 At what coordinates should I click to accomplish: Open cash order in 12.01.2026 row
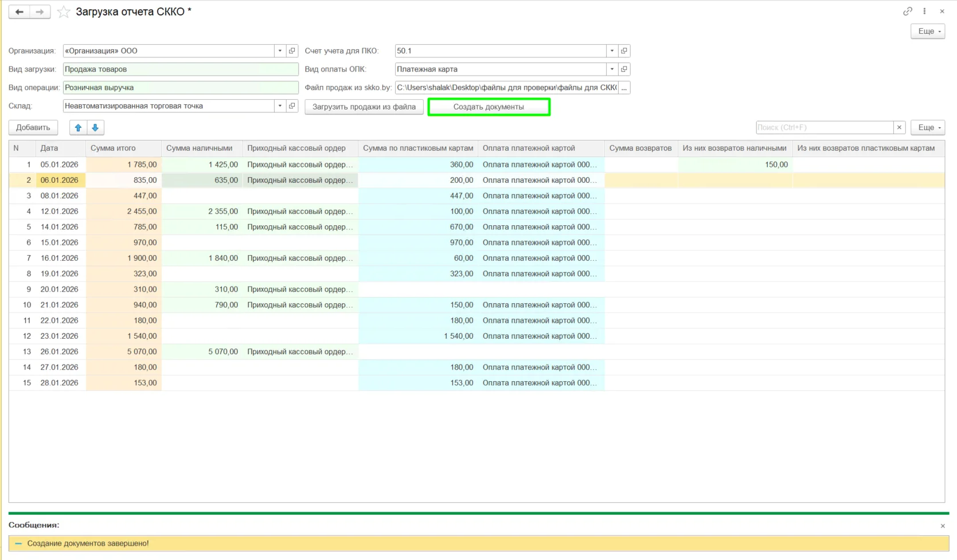300,212
